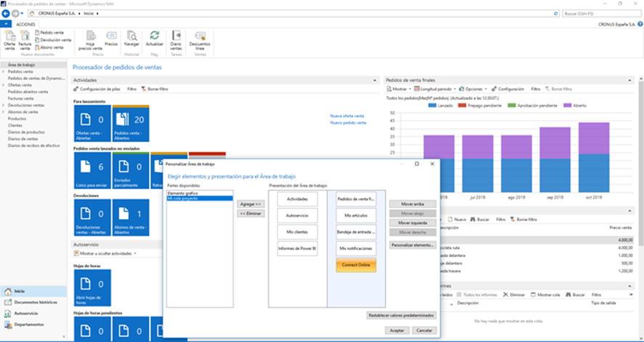The height and width of the screenshot is (342, 644).
Task: Open the Abonos de venta - Abiertos tile
Action: point(131,218)
